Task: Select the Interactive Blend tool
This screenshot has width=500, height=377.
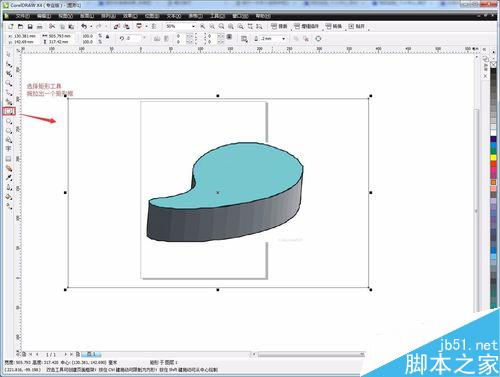Action: 9,168
